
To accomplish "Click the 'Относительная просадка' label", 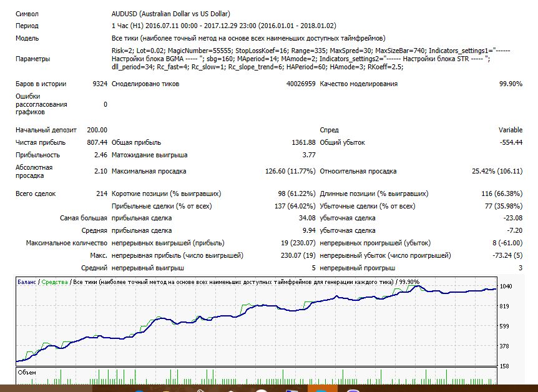I will coord(358,171).
